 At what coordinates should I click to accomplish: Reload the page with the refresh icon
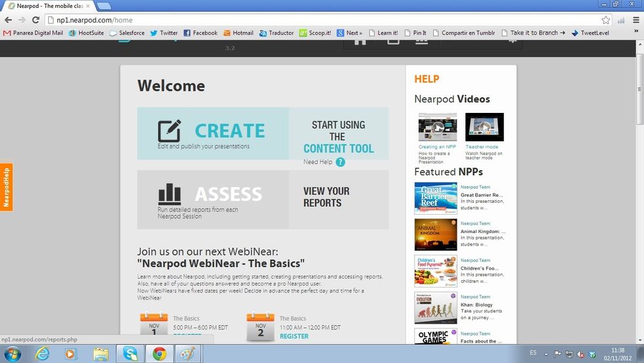35,20
